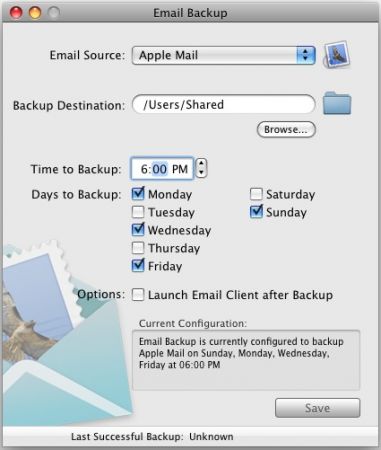Click the Email Source: label
This screenshot has height=450, width=381.
(x=87, y=55)
